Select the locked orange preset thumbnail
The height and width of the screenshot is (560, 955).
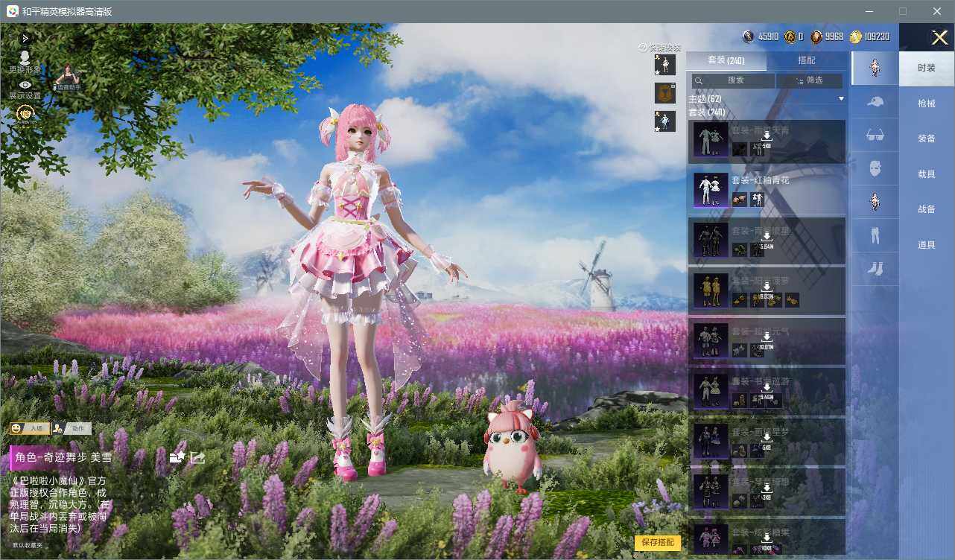(x=664, y=93)
